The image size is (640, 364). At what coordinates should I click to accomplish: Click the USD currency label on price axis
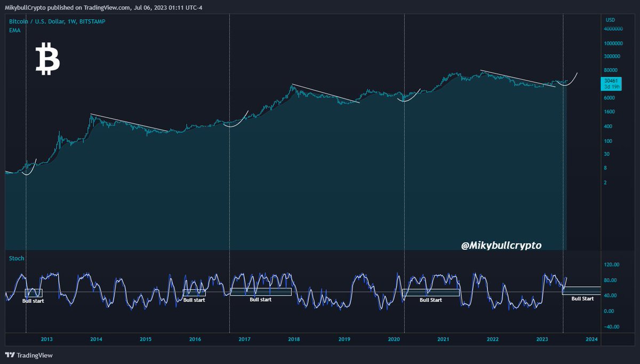tap(610, 20)
